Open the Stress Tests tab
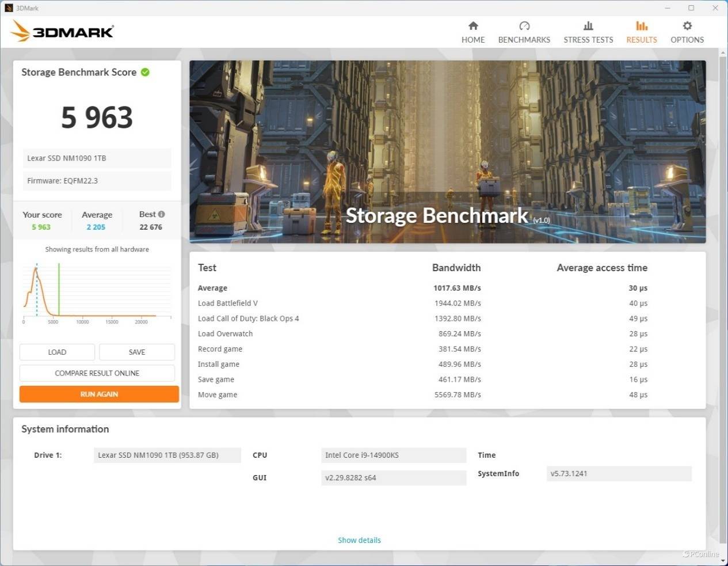Viewport: 728px width, 566px height. 588,32
